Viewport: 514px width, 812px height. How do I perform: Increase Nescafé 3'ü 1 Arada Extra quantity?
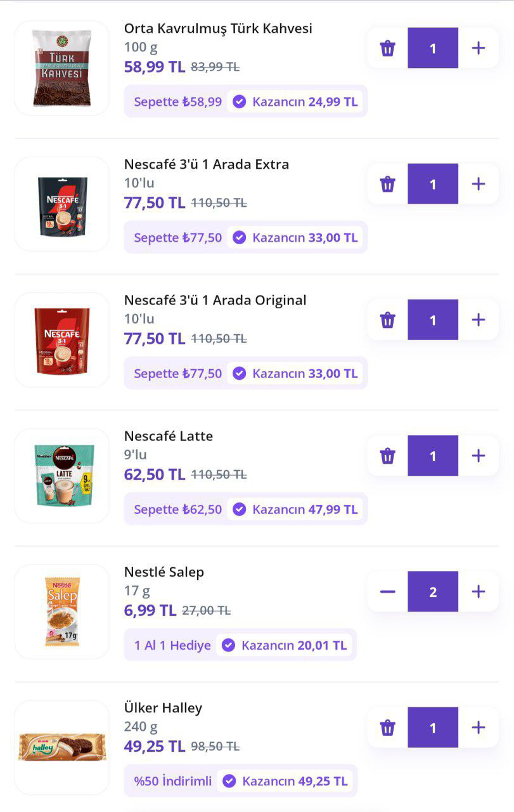479,184
